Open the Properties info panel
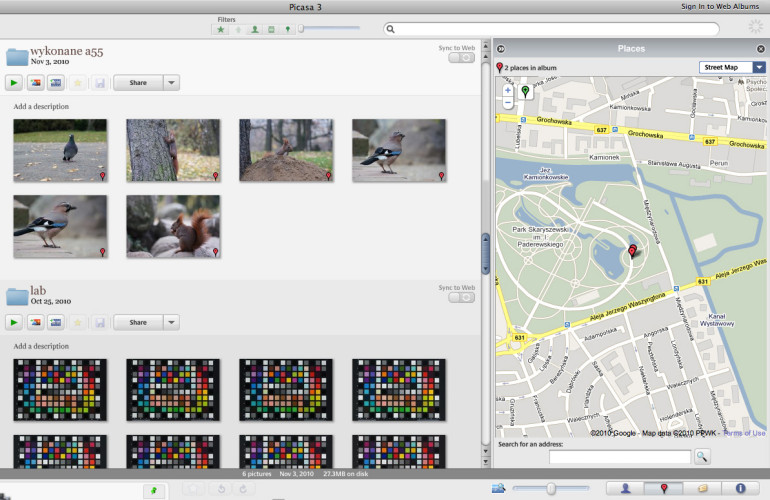The image size is (770, 500). click(x=741, y=488)
